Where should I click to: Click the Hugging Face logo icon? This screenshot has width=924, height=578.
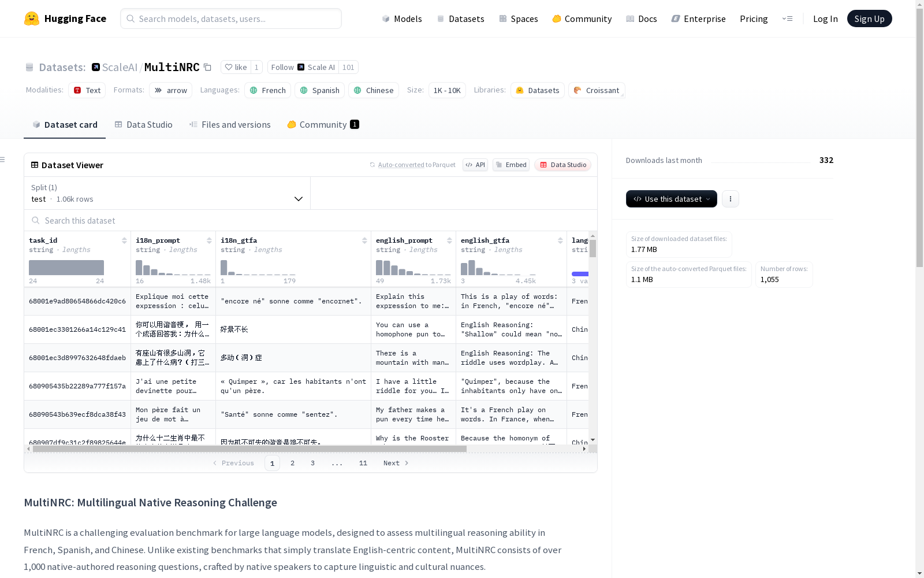click(x=32, y=18)
